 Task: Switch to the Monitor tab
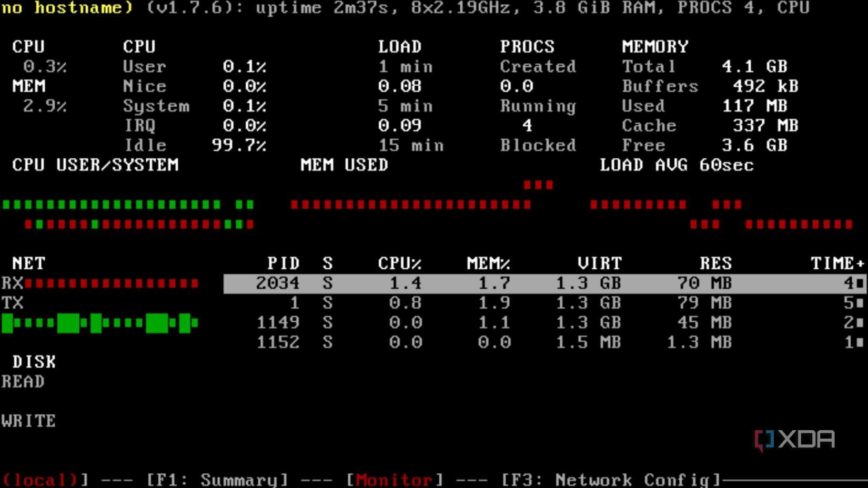[394, 479]
